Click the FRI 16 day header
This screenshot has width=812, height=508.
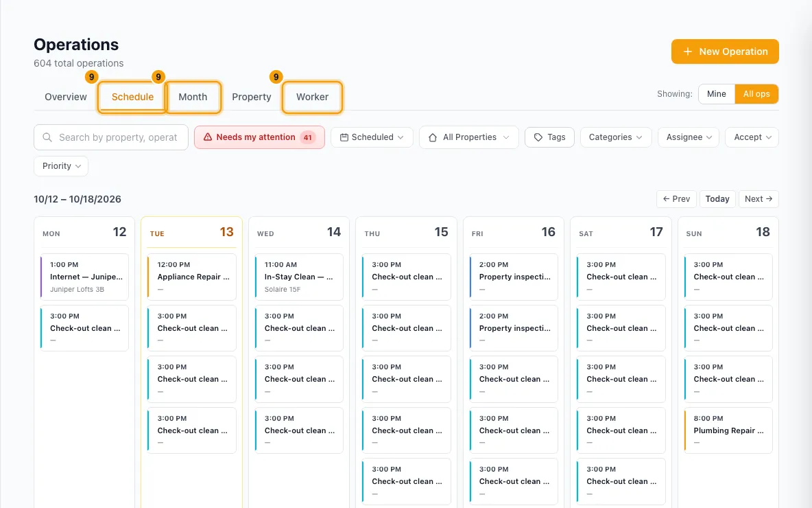[x=513, y=232]
